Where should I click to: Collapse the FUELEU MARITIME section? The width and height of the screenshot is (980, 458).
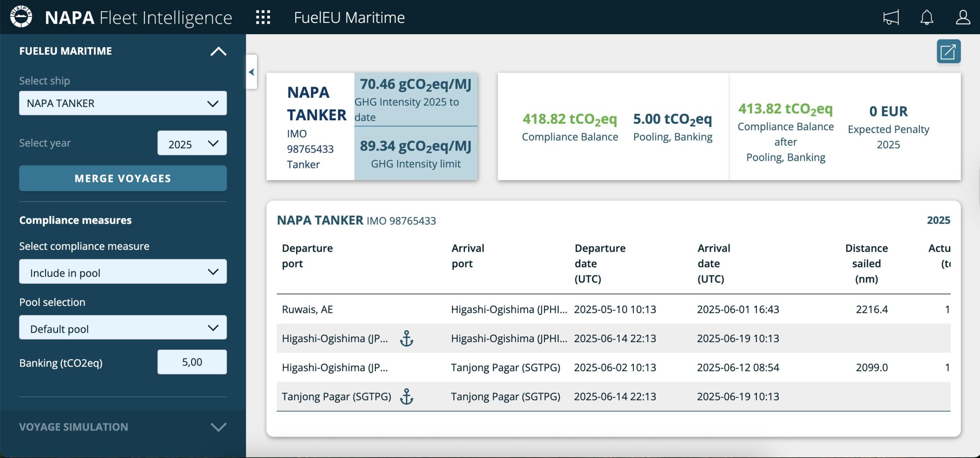coord(218,51)
